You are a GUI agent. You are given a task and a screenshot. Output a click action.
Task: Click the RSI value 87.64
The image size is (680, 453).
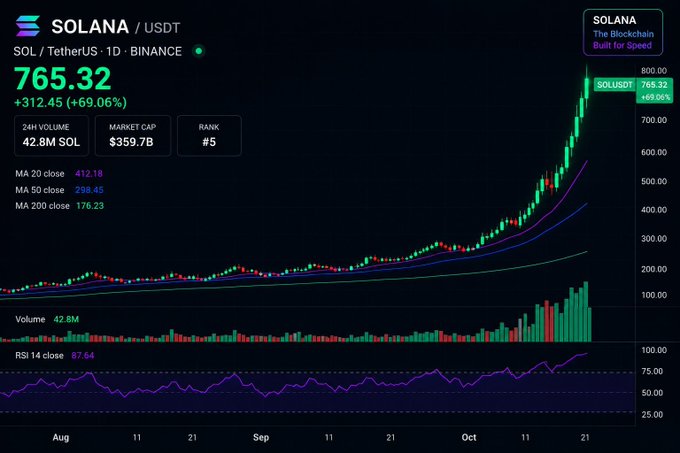(x=83, y=355)
